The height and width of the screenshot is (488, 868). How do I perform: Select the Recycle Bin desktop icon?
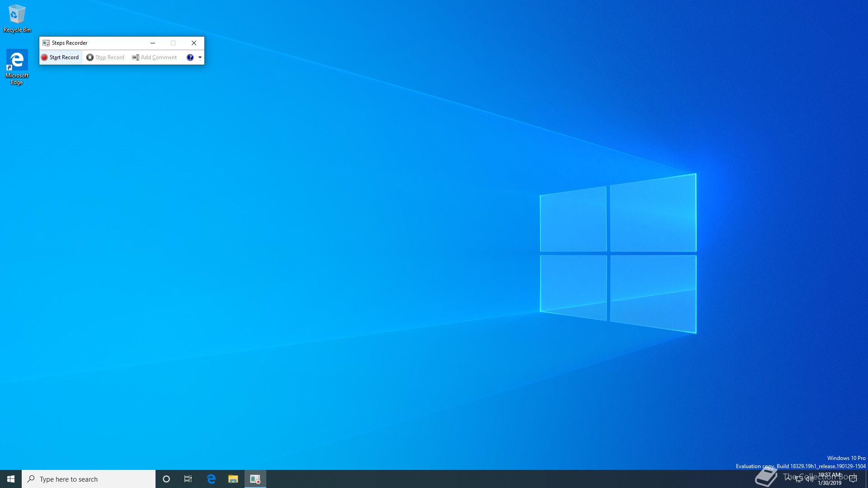(17, 19)
